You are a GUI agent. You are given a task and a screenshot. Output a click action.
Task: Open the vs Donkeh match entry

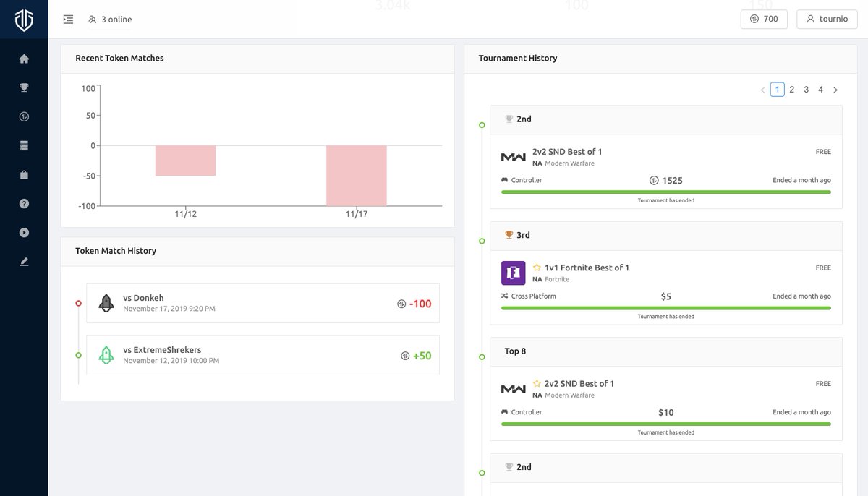(263, 303)
